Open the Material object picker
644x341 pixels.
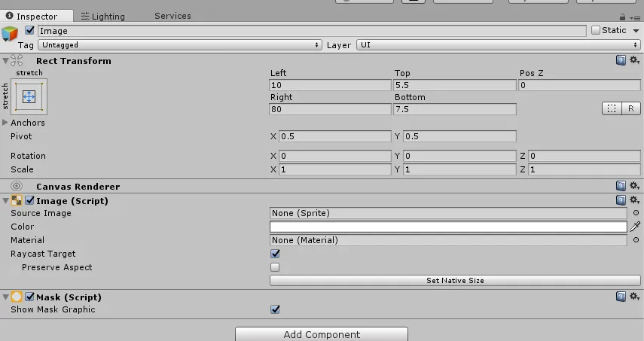(x=636, y=240)
